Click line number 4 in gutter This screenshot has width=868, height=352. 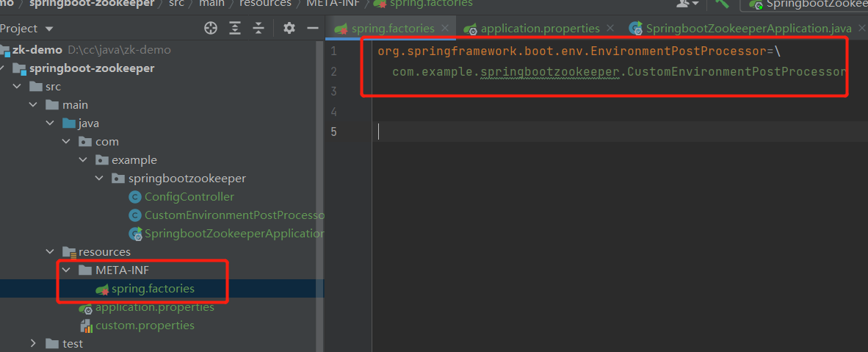[x=333, y=112]
